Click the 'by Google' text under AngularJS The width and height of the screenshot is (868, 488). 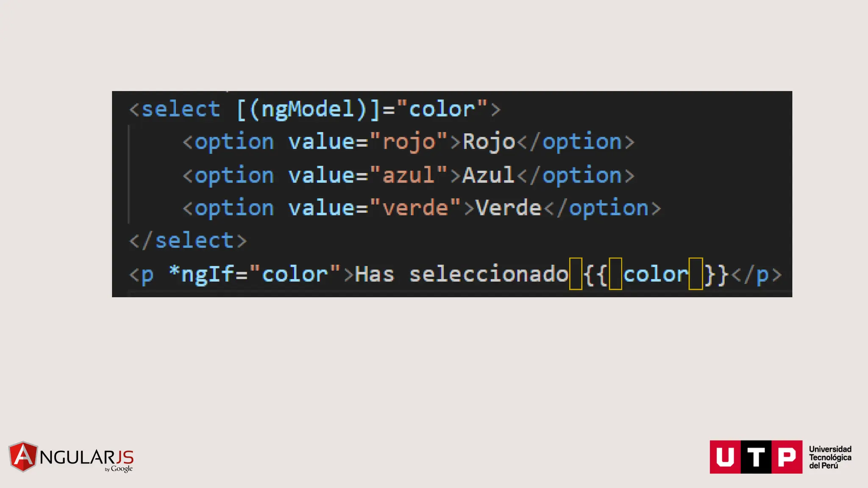(x=119, y=469)
